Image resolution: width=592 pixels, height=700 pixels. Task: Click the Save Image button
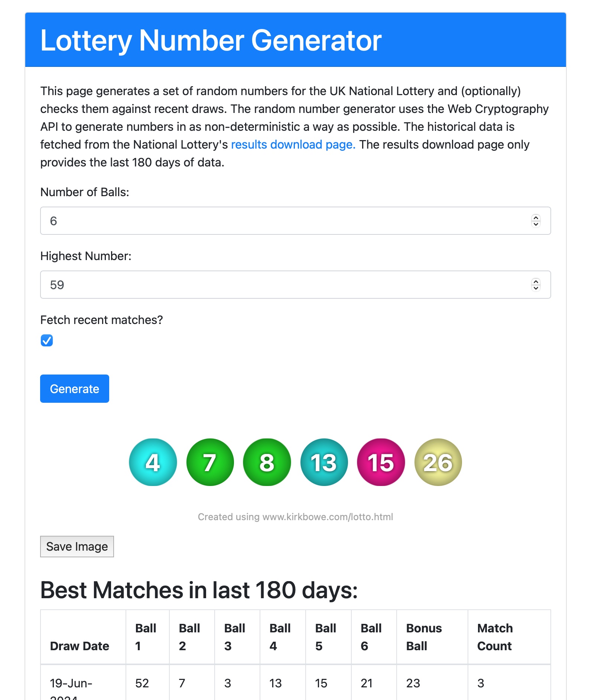[77, 546]
